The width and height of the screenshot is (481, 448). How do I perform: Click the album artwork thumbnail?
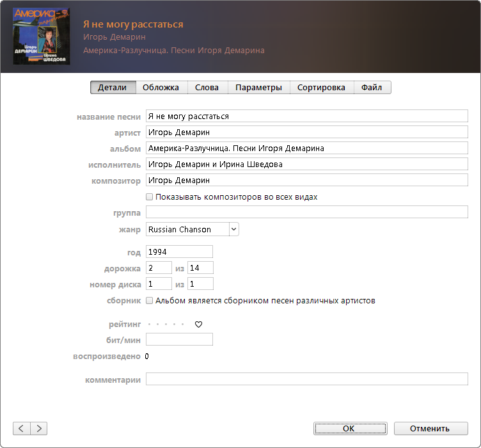42,36
